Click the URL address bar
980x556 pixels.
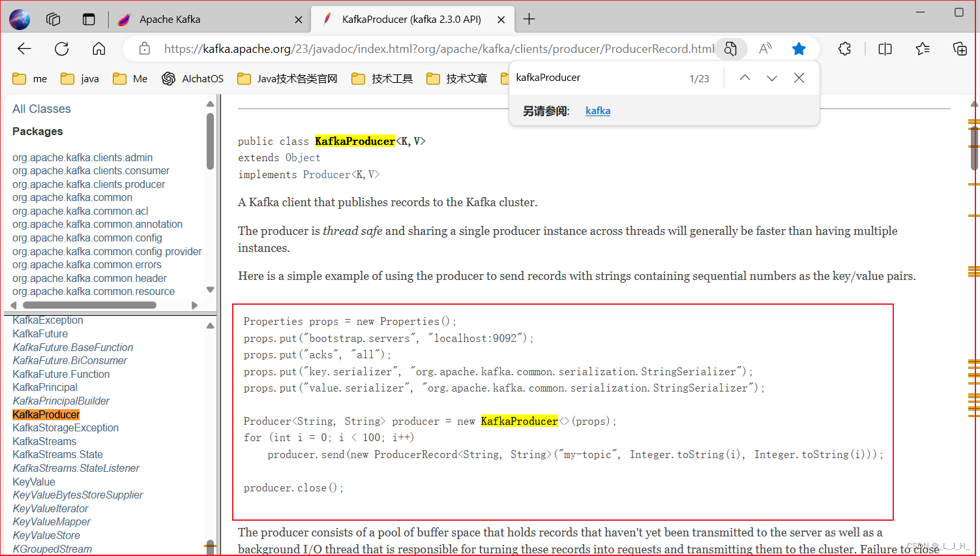pyautogui.click(x=438, y=49)
